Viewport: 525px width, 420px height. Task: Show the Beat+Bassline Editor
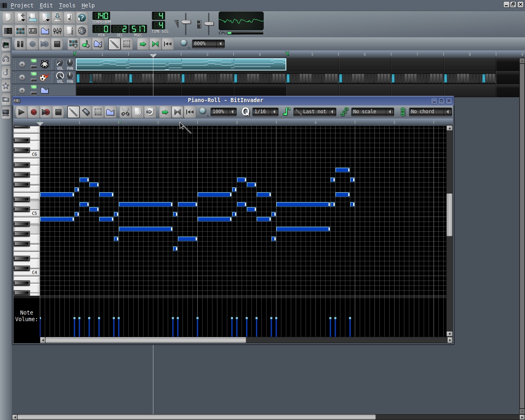[20, 31]
